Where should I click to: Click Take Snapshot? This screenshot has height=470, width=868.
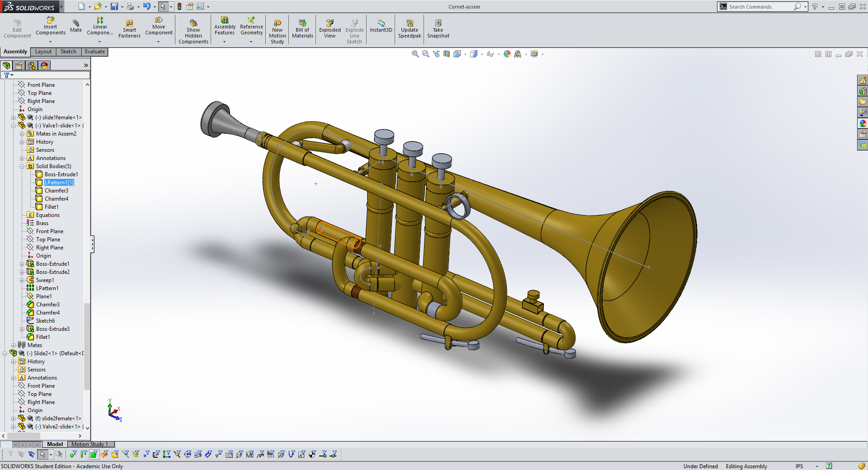click(x=438, y=28)
